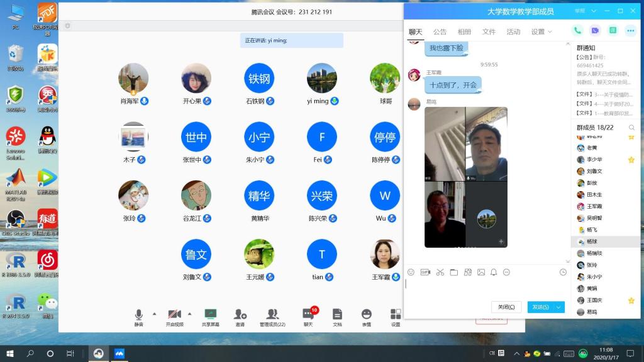
Task: Click the scissors screenshot icon in chat toolbar
Action: pos(440,272)
